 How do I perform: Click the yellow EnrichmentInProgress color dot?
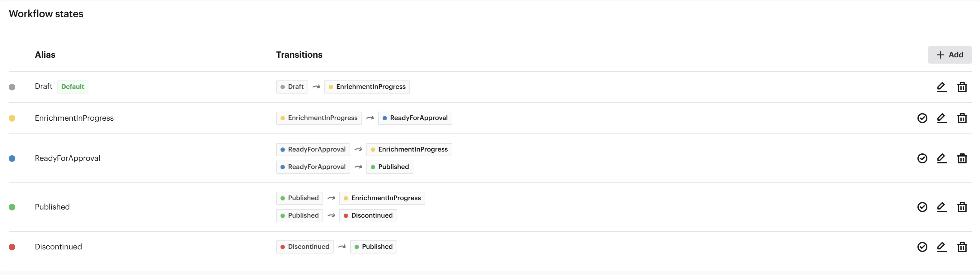pos(12,118)
